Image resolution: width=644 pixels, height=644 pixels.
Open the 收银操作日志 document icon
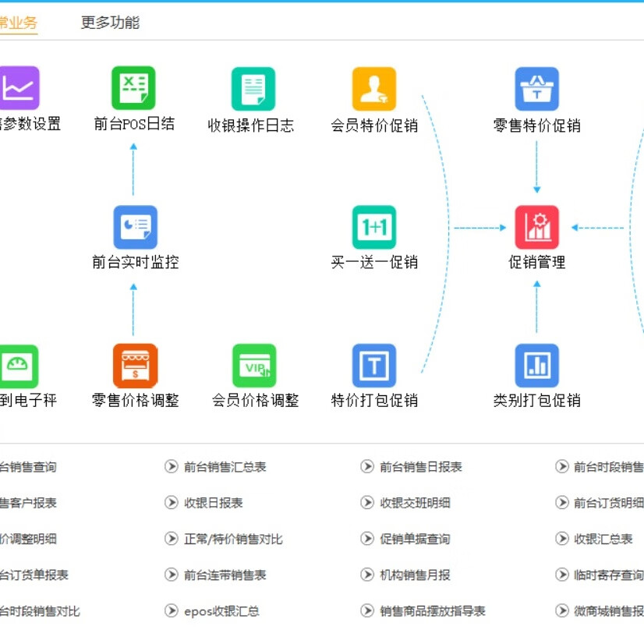click(253, 89)
